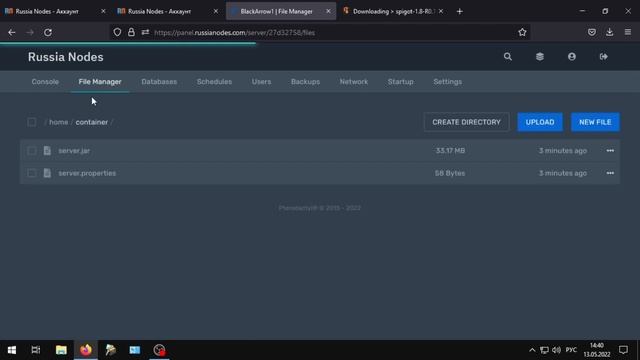The image size is (640, 360).
Task: Click the permissions icon in address bar
Action: (145, 32)
